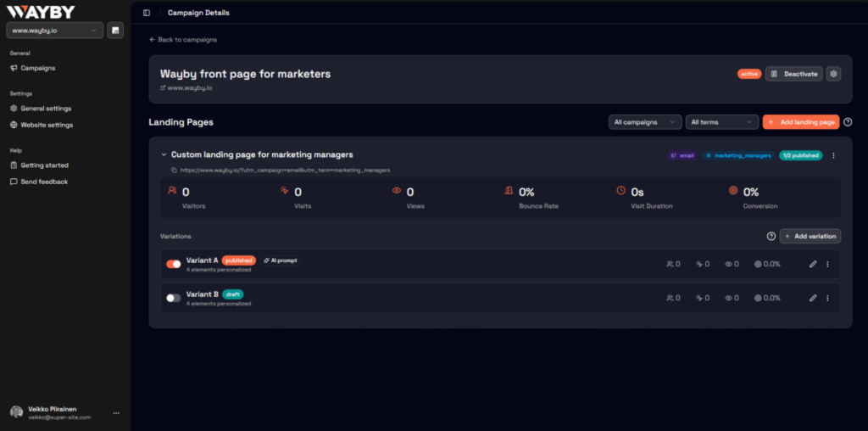868x431 pixels.
Task: Click the Wayby logo
Action: 41,12
